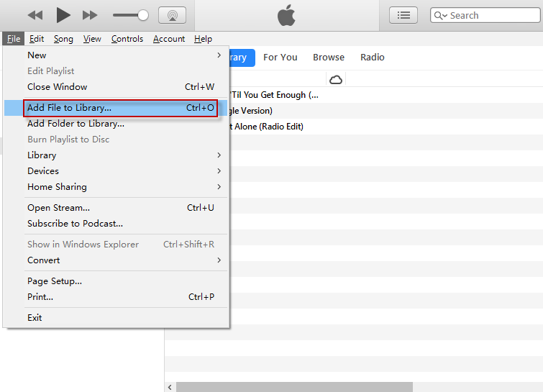Screen dimensions: 543x392
Task: Select song 'Til You Get Enough
Action: point(385,95)
